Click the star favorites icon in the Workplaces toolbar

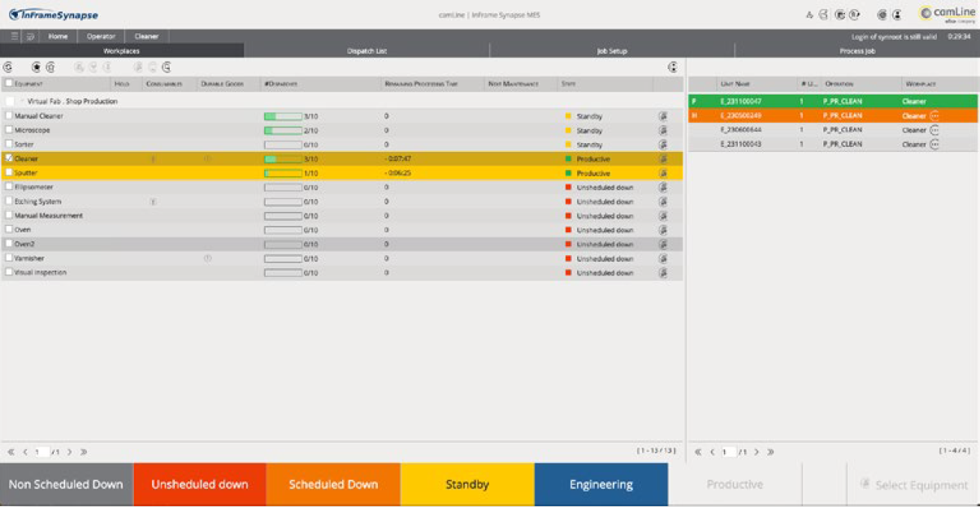coord(36,67)
